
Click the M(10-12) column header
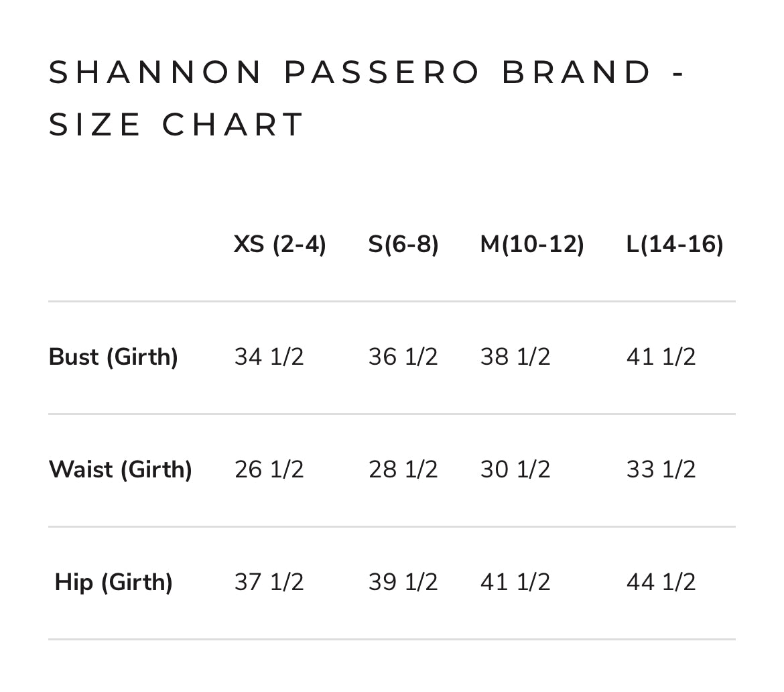pyautogui.click(x=532, y=245)
